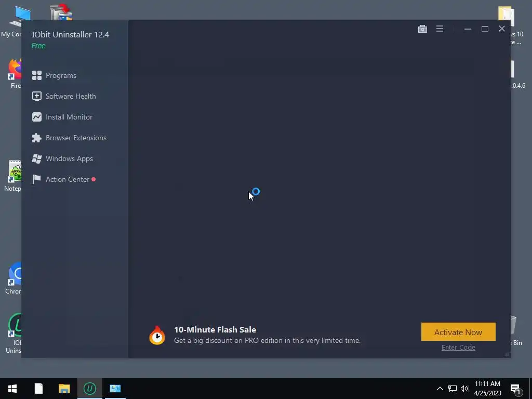Select the Chrome desktop shortcut

pyautogui.click(x=14, y=278)
